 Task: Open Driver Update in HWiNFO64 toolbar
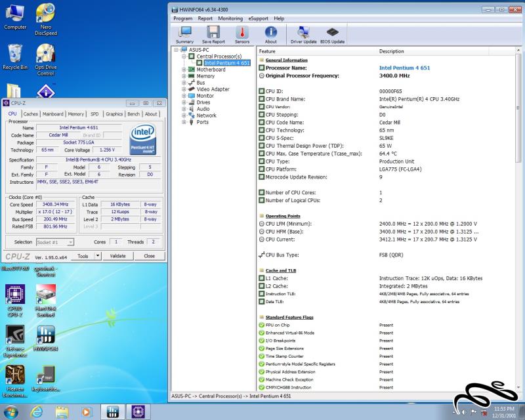pyautogui.click(x=303, y=35)
